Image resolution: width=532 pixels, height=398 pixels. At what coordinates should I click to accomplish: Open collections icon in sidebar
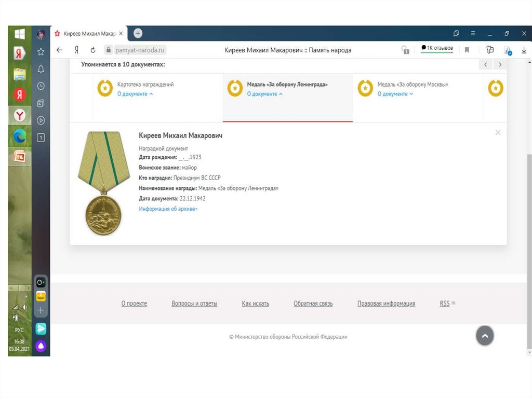coord(41,103)
